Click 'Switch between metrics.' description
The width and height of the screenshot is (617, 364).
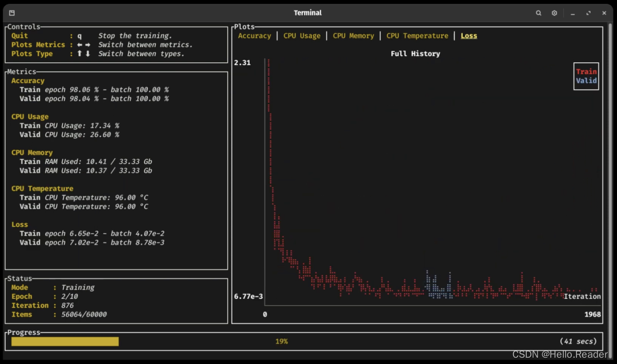point(145,45)
